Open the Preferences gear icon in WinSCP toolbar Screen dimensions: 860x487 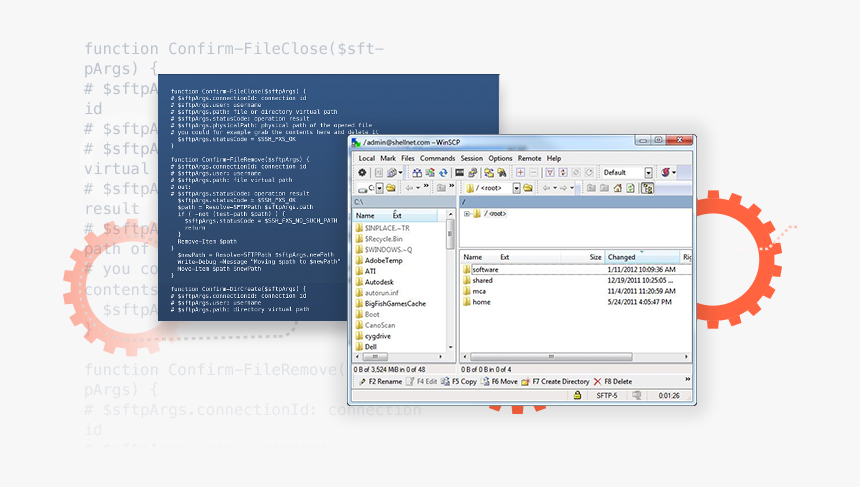[x=362, y=173]
